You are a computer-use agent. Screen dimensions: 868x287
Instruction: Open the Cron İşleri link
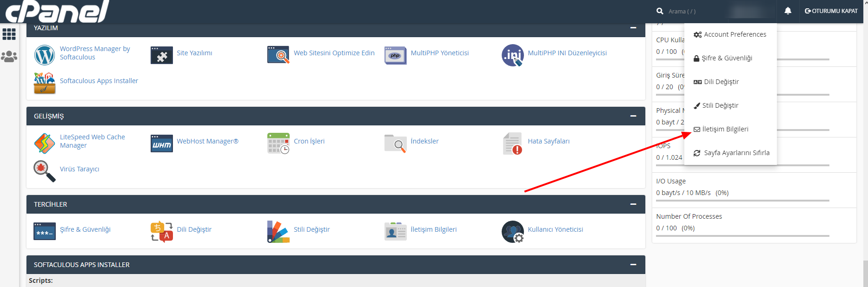click(x=309, y=141)
